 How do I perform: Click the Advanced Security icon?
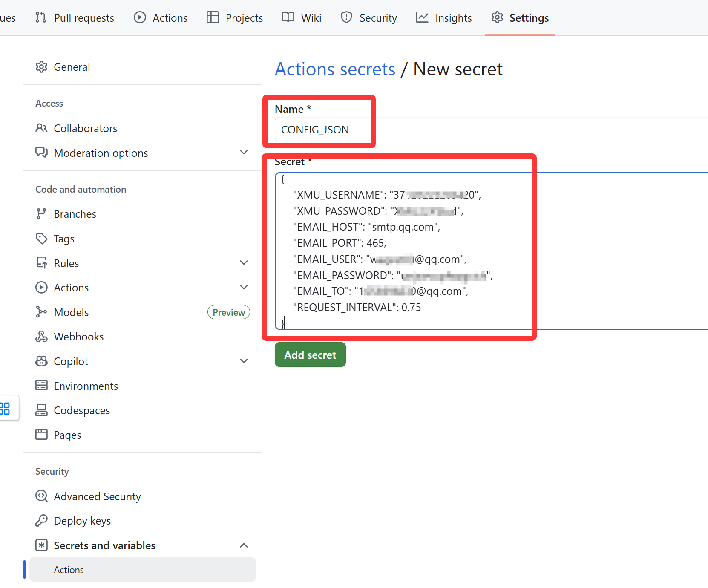(x=41, y=496)
